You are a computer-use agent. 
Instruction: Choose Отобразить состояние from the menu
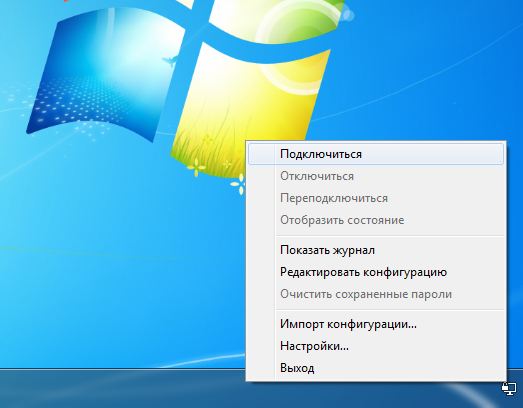376,220
